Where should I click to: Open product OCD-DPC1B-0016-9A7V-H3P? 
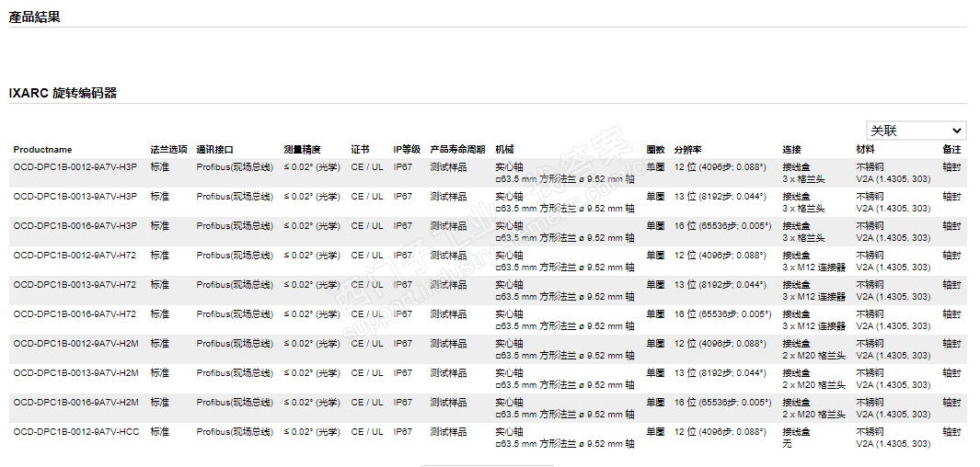point(75,226)
